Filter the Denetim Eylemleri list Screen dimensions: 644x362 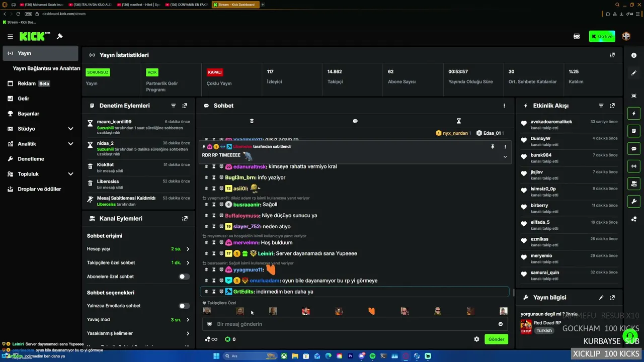pyautogui.click(x=174, y=106)
